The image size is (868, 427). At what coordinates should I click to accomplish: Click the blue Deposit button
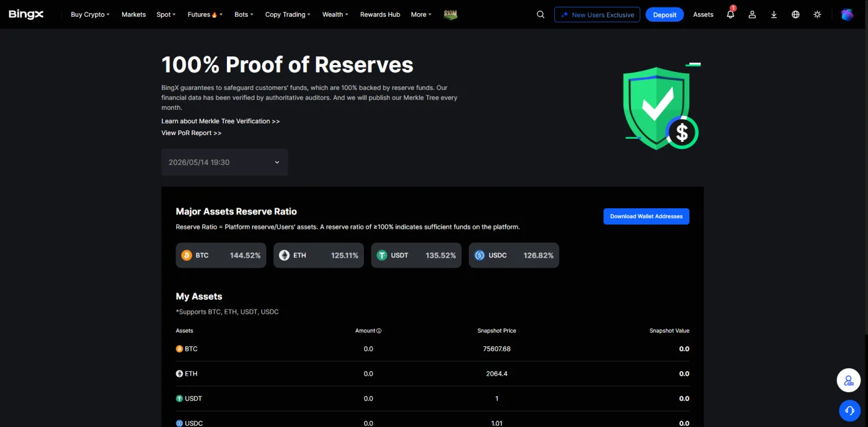(x=665, y=15)
